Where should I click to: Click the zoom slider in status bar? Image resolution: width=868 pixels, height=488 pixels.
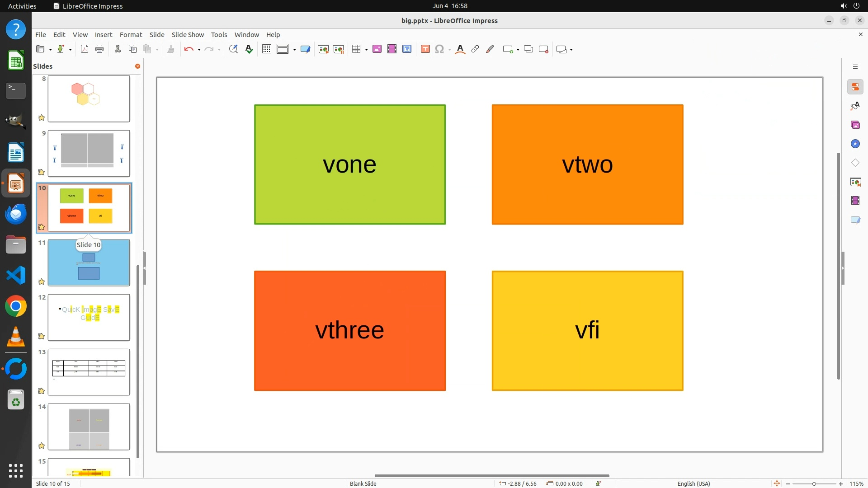pos(814,483)
